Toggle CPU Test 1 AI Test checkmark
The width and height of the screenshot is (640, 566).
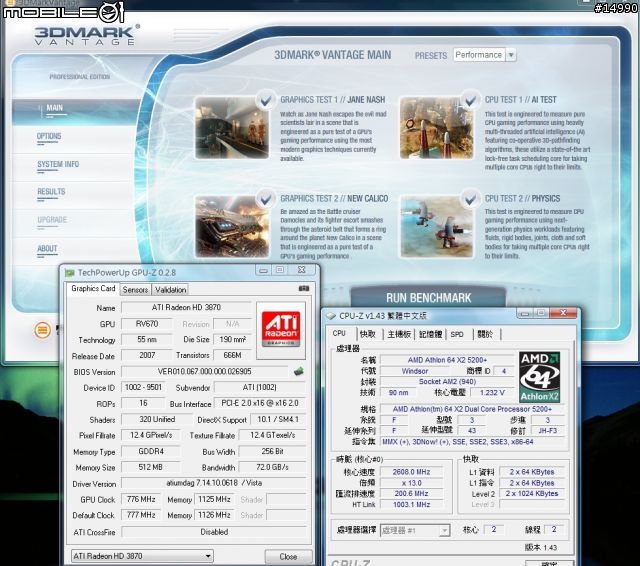coord(470,100)
